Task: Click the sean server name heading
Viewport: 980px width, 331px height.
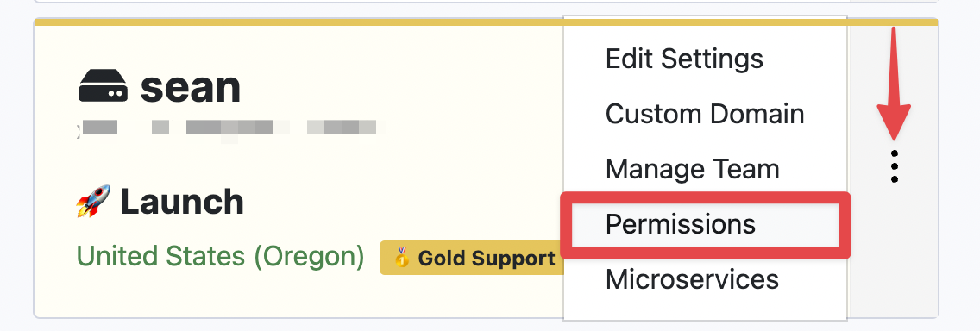Action: (190, 87)
